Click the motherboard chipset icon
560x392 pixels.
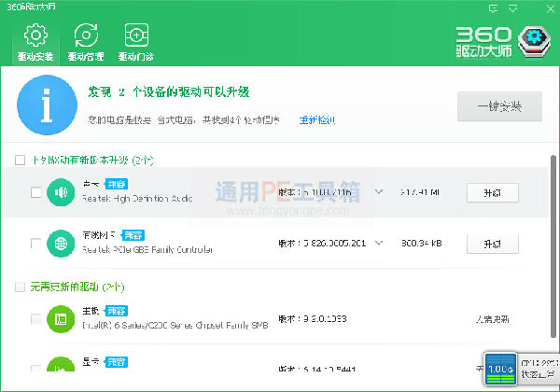[x=61, y=319]
